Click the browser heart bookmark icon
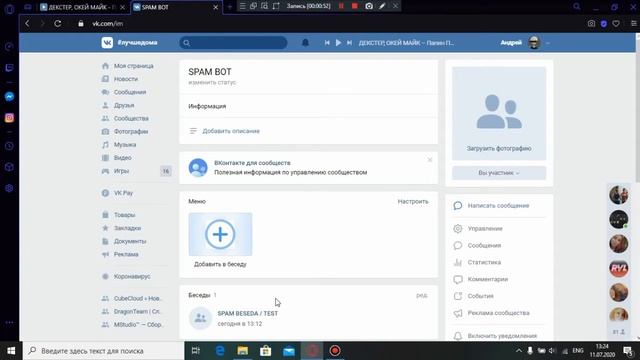640x360 pixels. [616, 24]
